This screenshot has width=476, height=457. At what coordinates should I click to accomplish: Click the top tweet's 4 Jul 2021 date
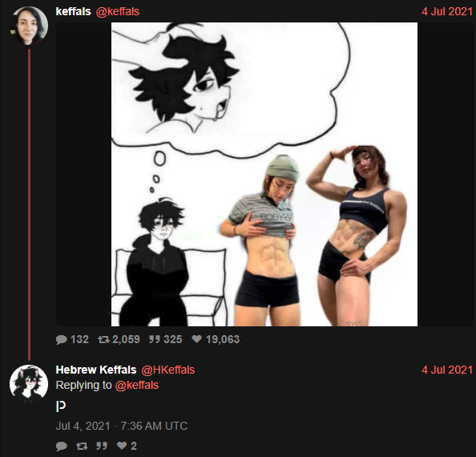click(x=447, y=11)
